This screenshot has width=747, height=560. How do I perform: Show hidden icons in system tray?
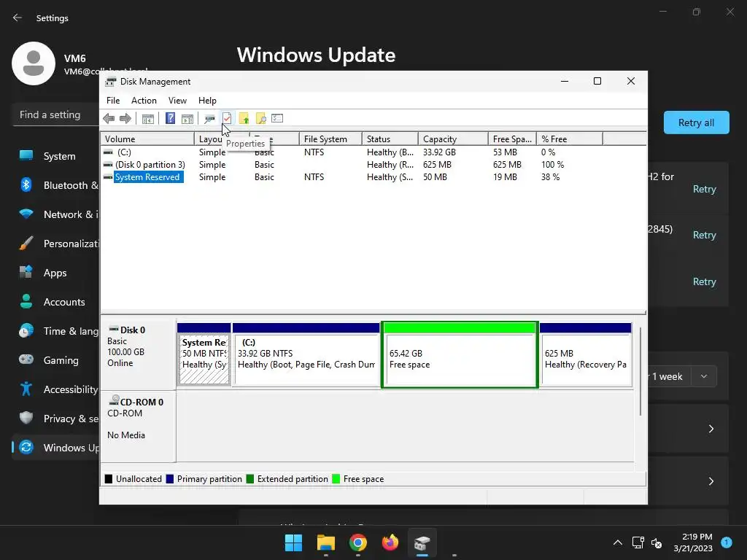point(617,542)
